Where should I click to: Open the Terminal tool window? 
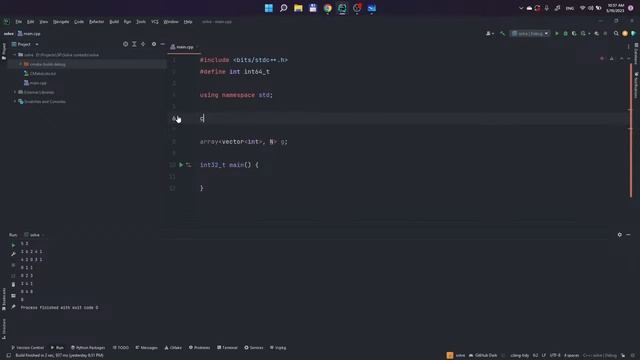pyautogui.click(x=227, y=348)
